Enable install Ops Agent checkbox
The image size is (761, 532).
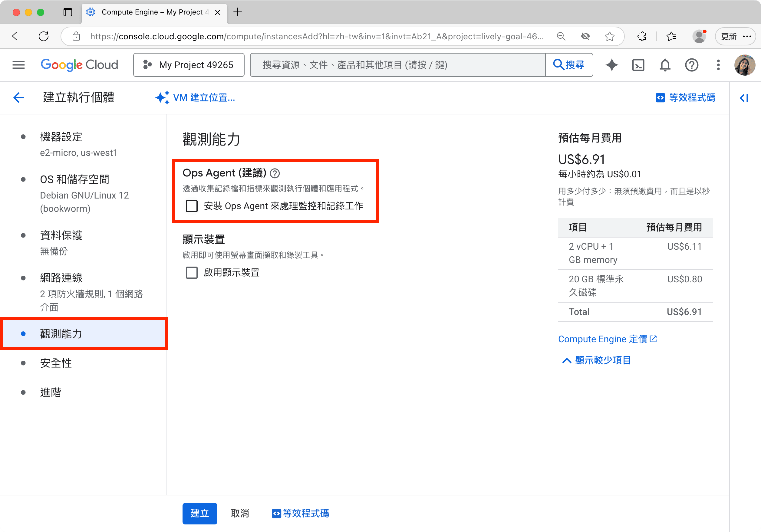192,206
